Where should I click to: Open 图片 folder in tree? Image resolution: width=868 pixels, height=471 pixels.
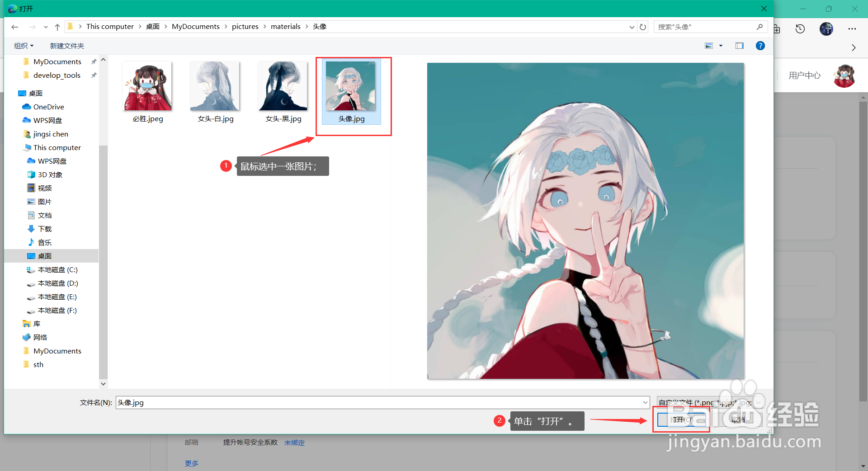click(44, 202)
